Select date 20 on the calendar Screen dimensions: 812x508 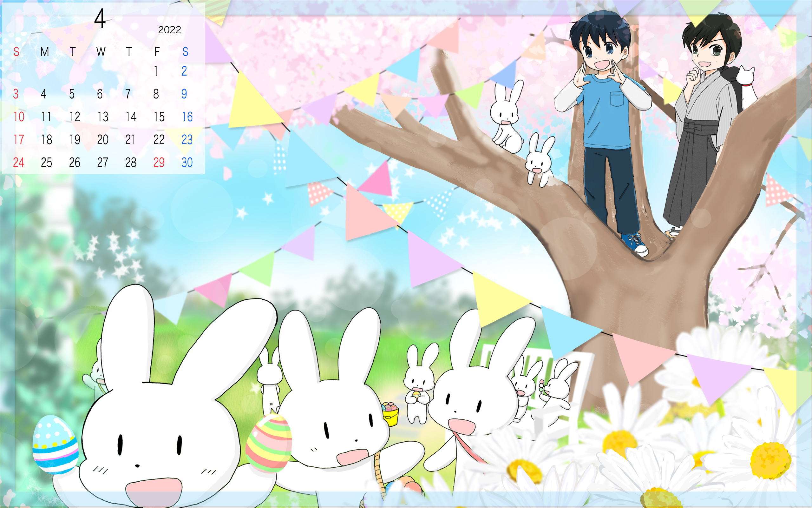pos(103,139)
